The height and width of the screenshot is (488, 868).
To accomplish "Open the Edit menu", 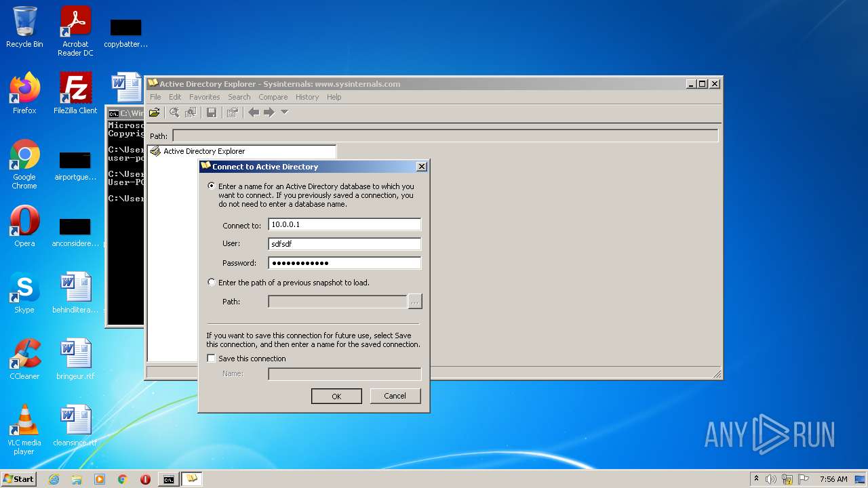I will click(175, 97).
